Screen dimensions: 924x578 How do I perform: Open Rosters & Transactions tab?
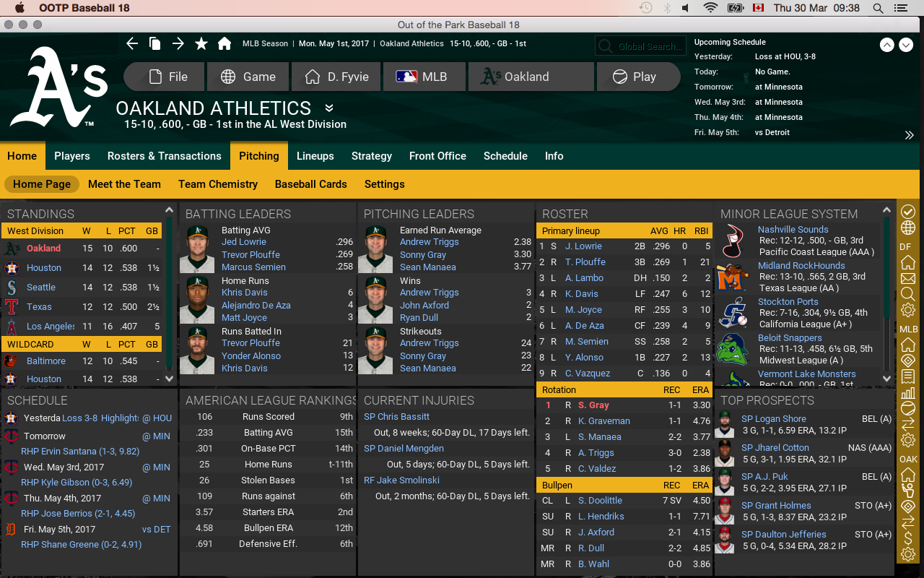(x=165, y=156)
